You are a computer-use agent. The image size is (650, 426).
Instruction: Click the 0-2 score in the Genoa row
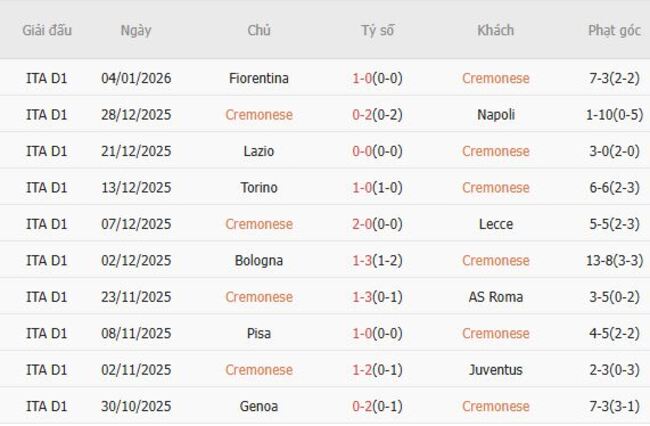(363, 407)
